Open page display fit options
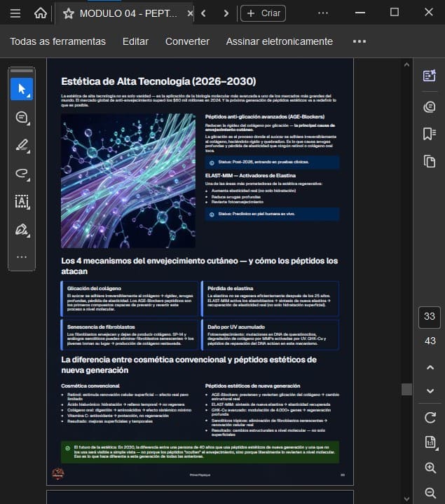Image resolution: width=445 pixels, height=504 pixels. click(x=430, y=442)
